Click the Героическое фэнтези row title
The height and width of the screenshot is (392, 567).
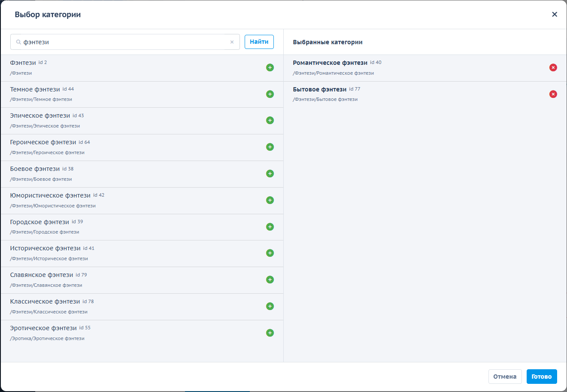43,143
